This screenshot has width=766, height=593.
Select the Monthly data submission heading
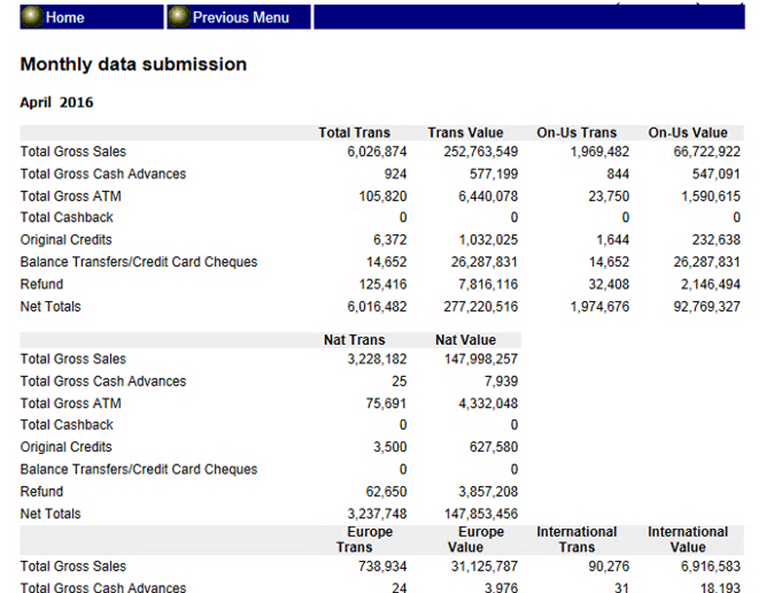(x=133, y=64)
